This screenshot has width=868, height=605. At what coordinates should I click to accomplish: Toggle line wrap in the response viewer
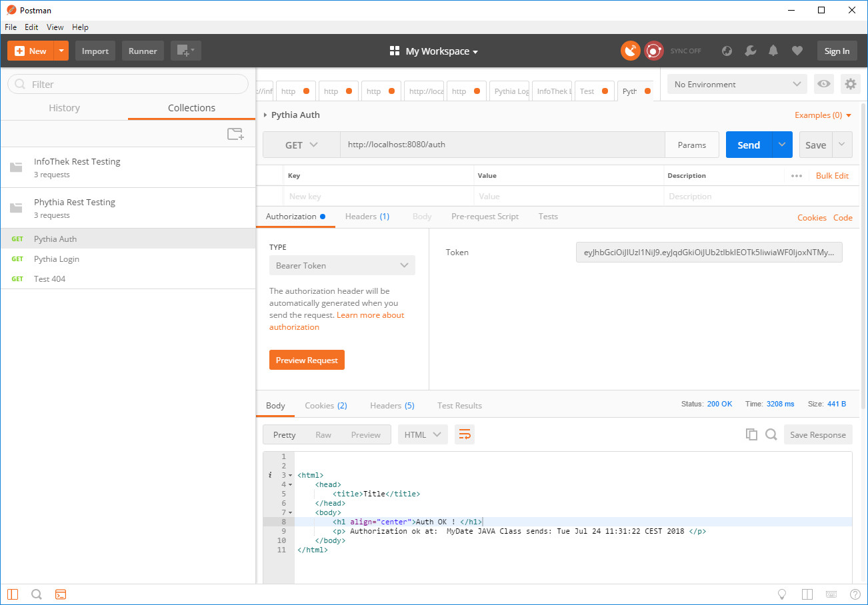tap(465, 434)
